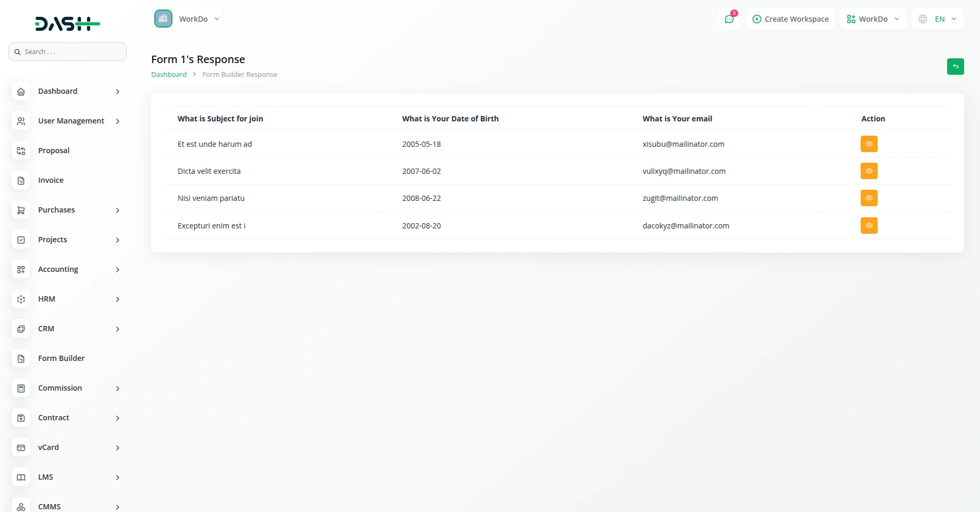Click the Form Builder icon
Image resolution: width=980 pixels, height=512 pixels.
pos(21,358)
